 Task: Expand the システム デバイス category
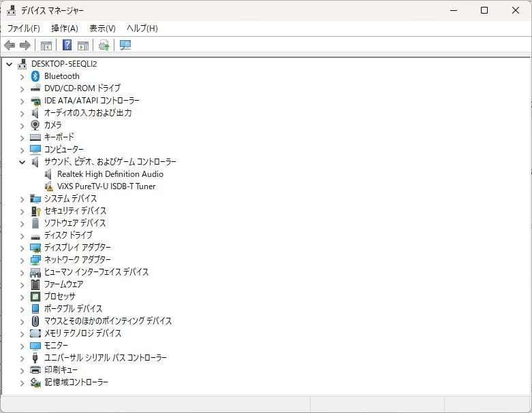tap(22, 199)
